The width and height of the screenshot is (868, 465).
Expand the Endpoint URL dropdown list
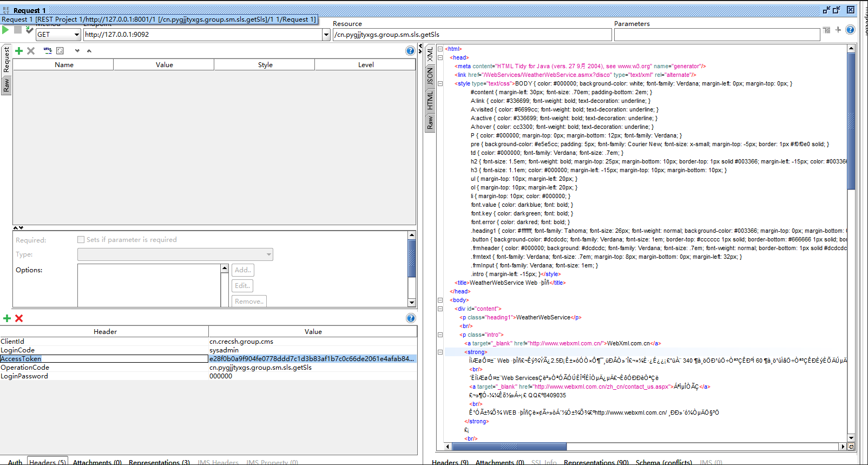coord(326,35)
